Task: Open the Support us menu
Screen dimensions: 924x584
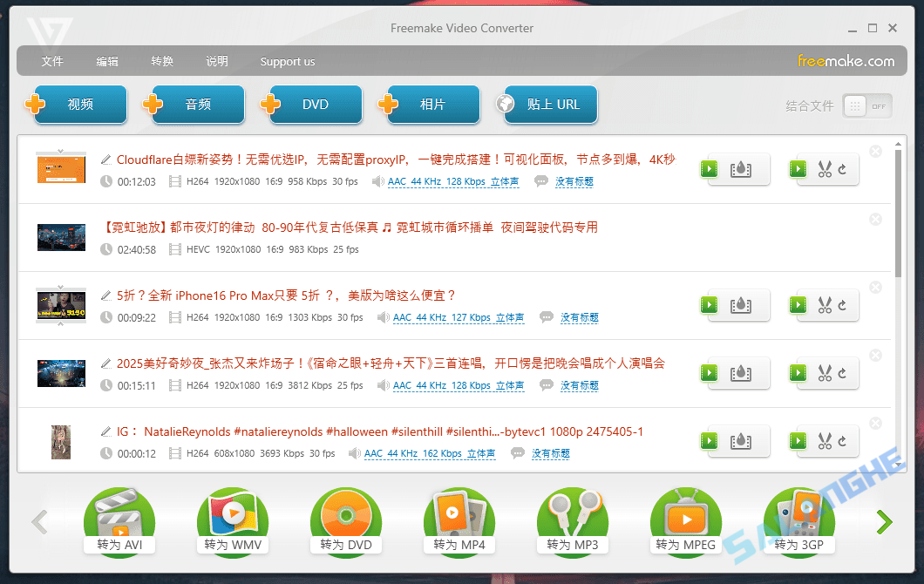Action: pos(288,62)
